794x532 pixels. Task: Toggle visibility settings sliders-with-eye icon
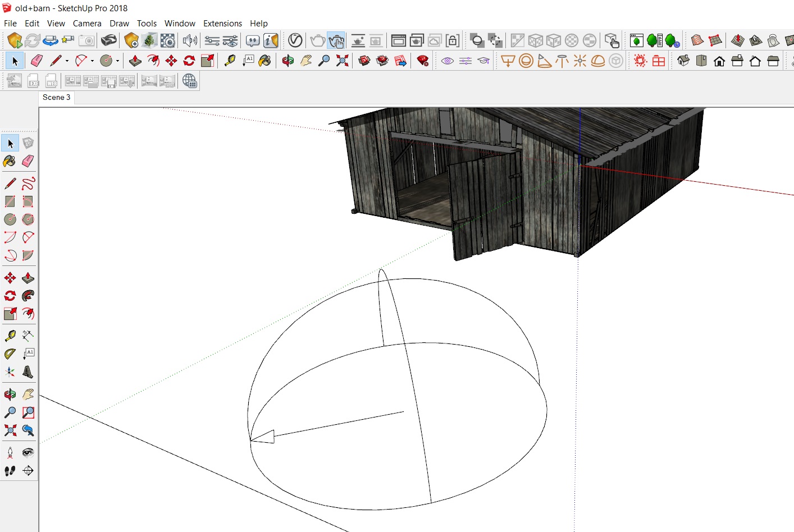click(x=230, y=40)
